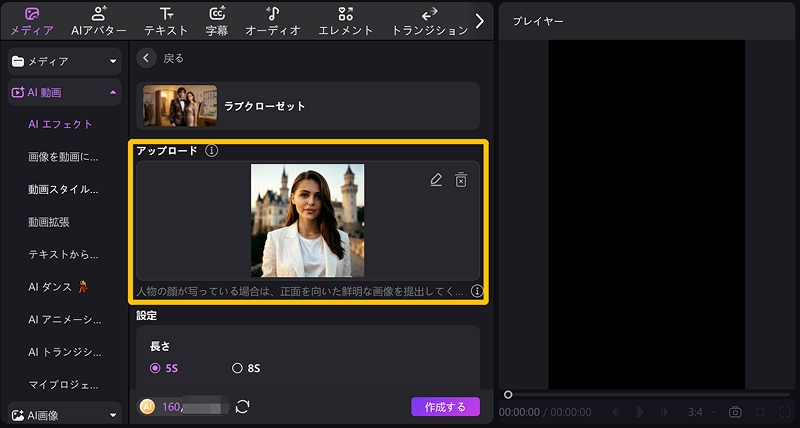The image size is (800, 428).
Task: Click the 00:00:00 current time display
Action: pyautogui.click(x=519, y=412)
